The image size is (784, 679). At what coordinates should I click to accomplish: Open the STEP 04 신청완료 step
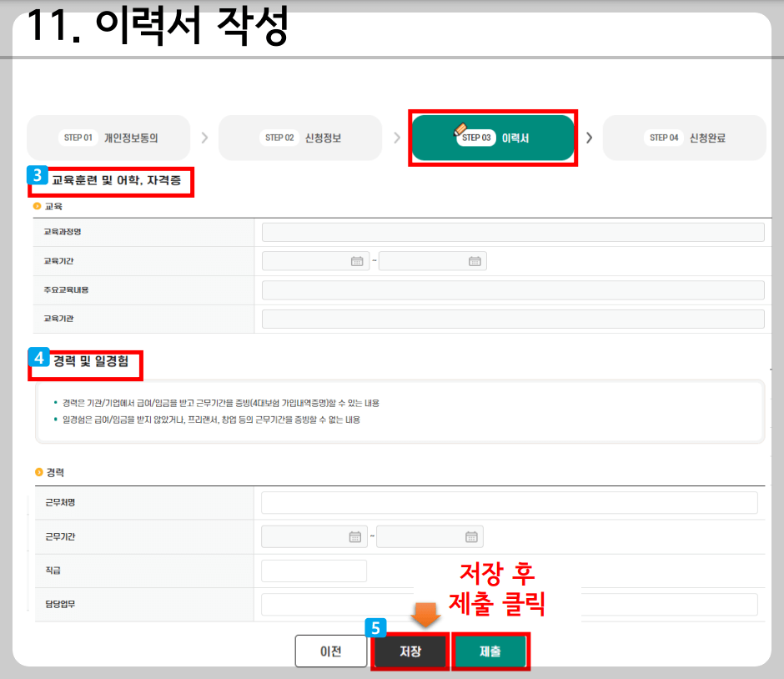(684, 138)
